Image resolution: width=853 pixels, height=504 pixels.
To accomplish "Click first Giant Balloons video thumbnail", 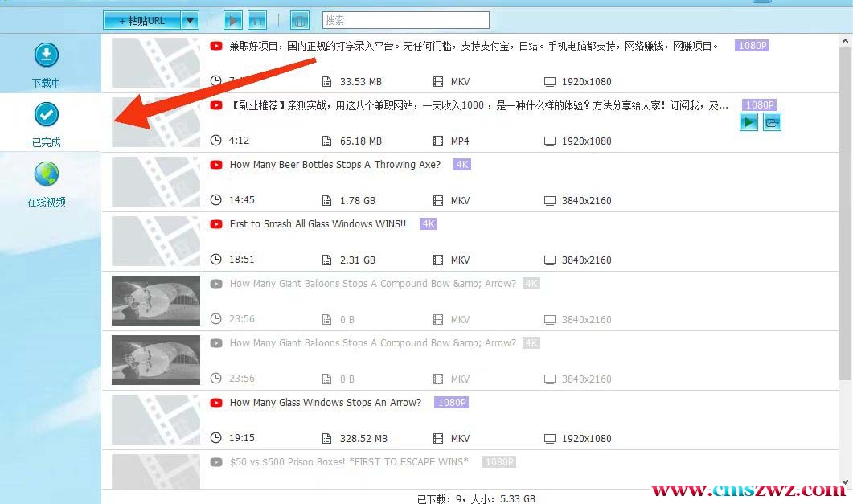I will 156,301.
